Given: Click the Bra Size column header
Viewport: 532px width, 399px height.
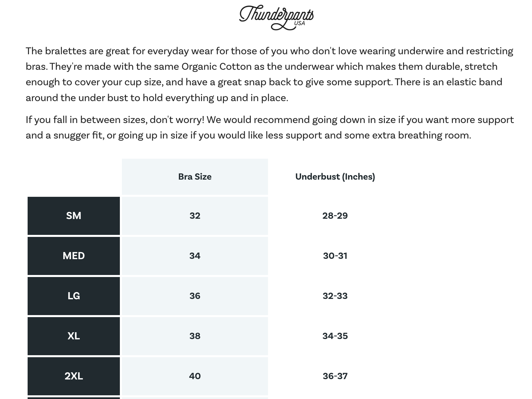Looking at the screenshot, I should [x=195, y=177].
